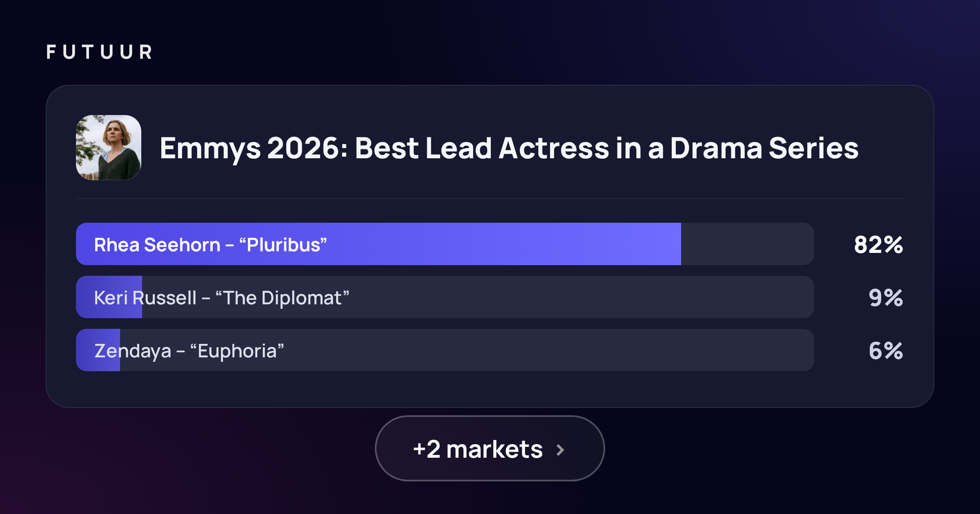Click the 6% probability value
Viewport: 980px width, 514px height.
[x=886, y=350]
